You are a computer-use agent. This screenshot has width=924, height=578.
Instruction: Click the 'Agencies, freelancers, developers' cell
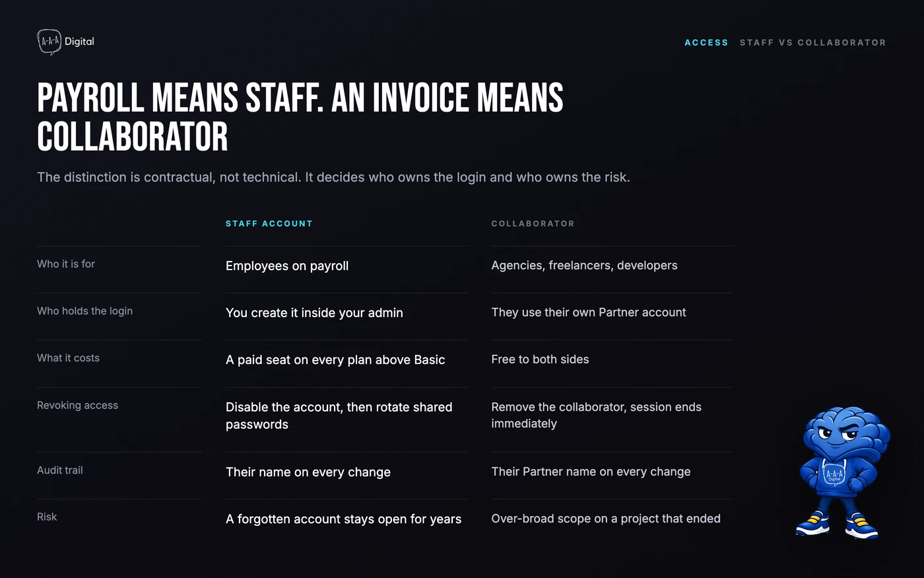[584, 266]
